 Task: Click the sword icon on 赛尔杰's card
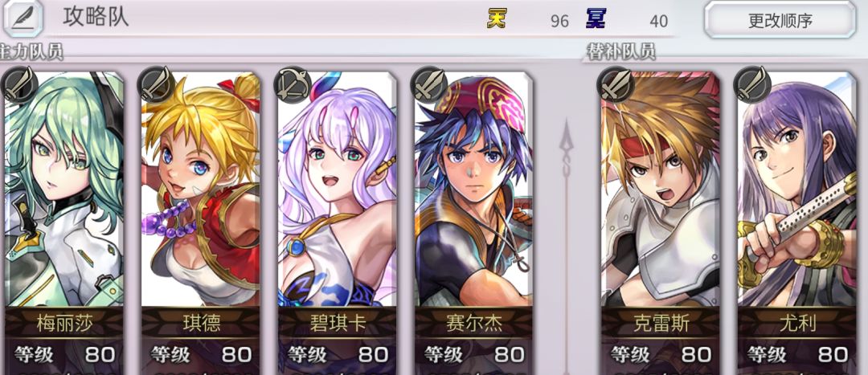tap(429, 86)
